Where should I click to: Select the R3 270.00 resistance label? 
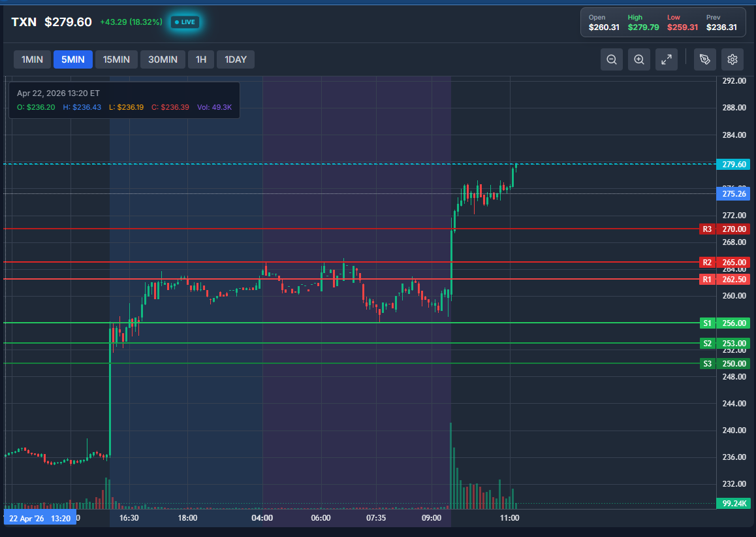tap(725, 229)
